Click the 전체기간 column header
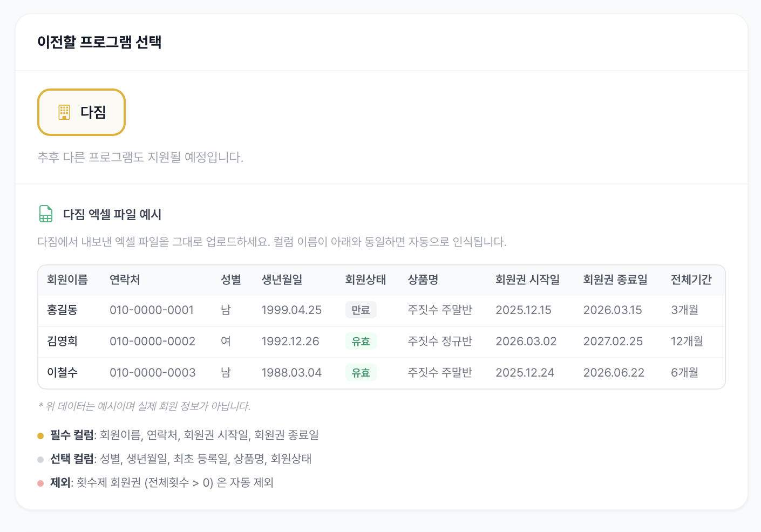The width and height of the screenshot is (761, 532). pyautogui.click(x=691, y=279)
